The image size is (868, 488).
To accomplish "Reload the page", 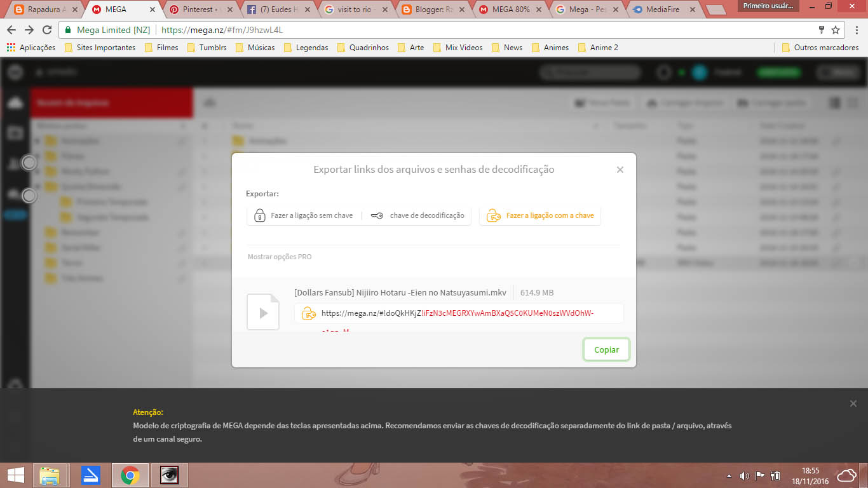I will click(x=47, y=30).
